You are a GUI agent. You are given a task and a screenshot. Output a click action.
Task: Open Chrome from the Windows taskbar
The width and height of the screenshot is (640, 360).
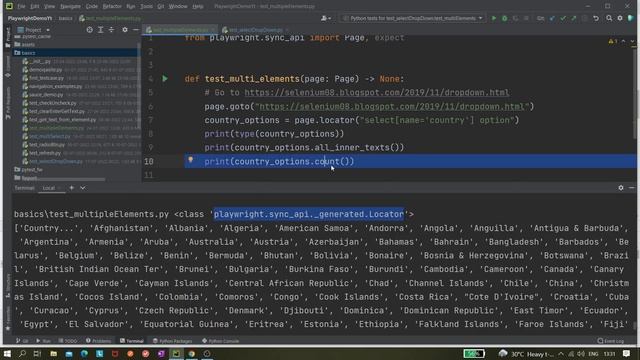click(x=191, y=353)
